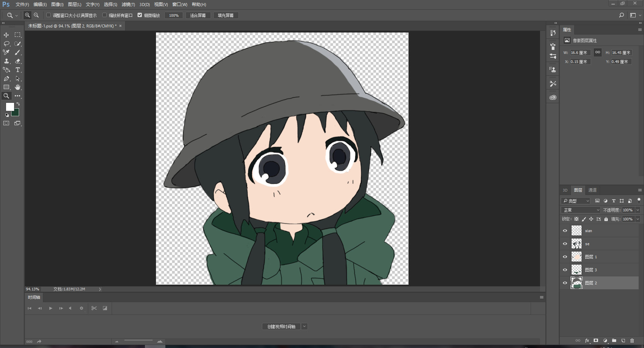
Task: Enable resize window to fit checkbox
Action: pos(48,15)
